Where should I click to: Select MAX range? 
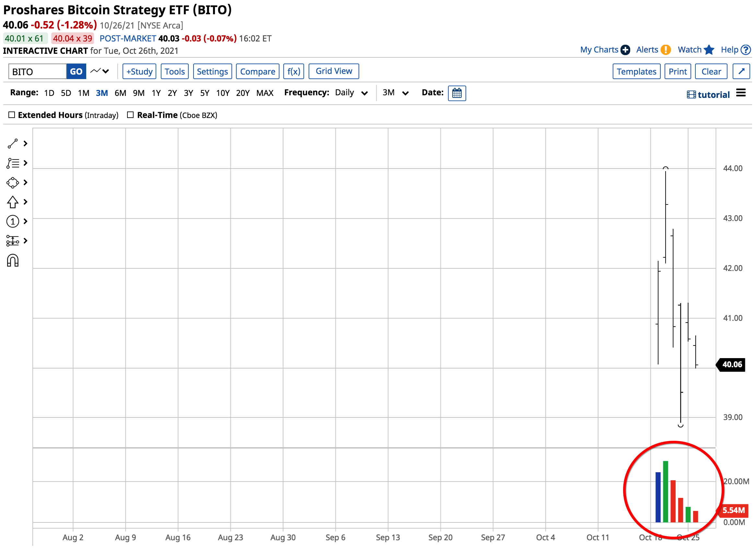(x=265, y=93)
